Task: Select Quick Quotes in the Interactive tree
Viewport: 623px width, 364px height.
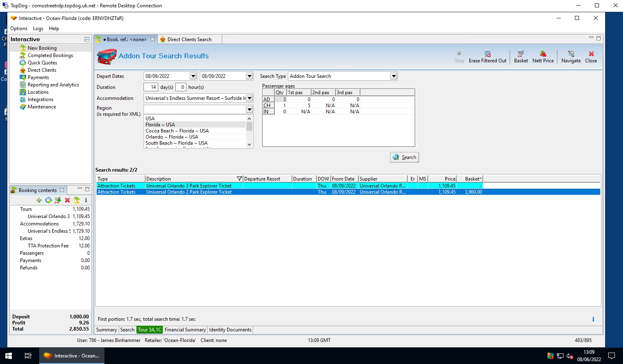Action: pos(42,63)
